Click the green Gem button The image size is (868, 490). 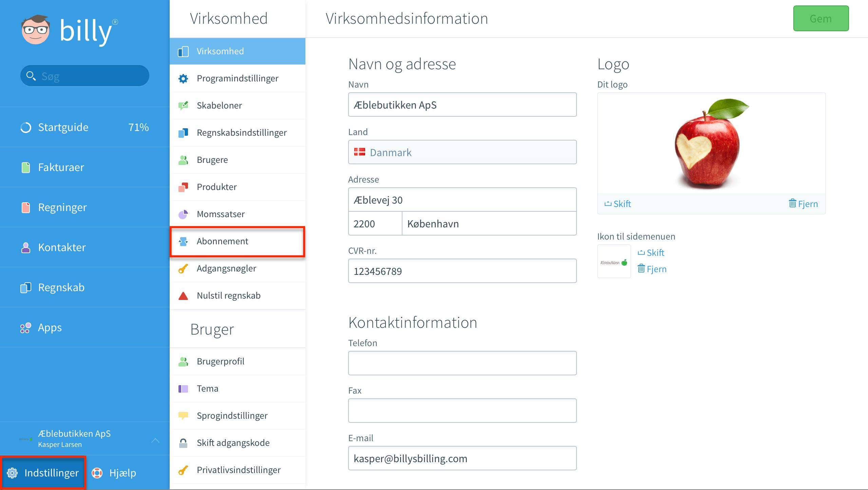[x=821, y=18]
